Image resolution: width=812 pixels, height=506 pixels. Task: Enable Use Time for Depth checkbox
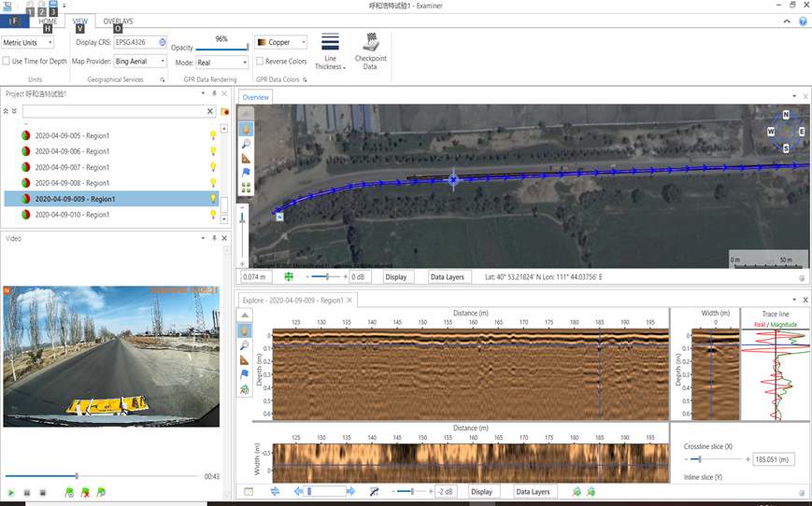coord(7,62)
